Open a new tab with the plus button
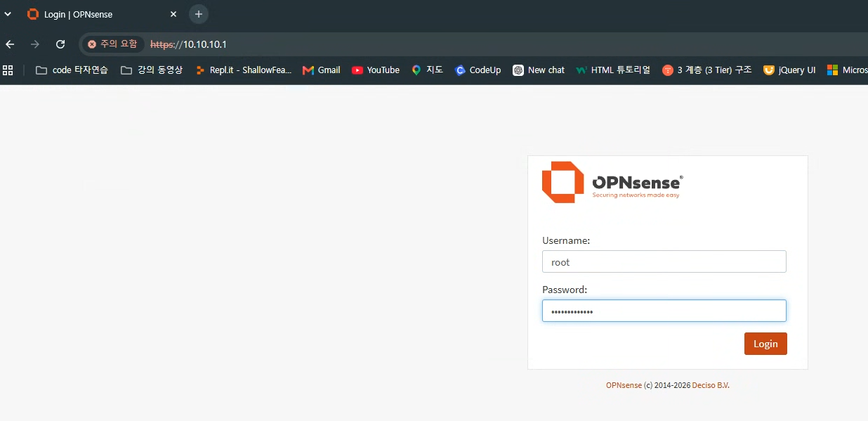 199,14
